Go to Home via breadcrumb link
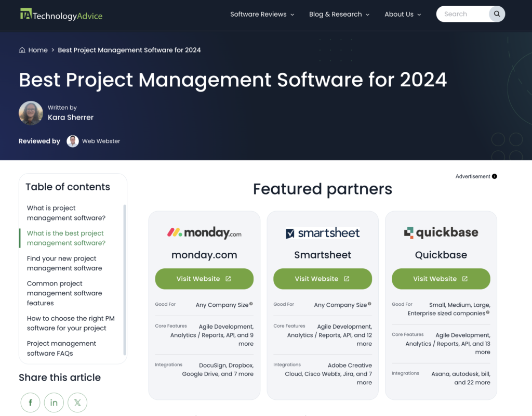The height and width of the screenshot is (416, 532). [38, 50]
